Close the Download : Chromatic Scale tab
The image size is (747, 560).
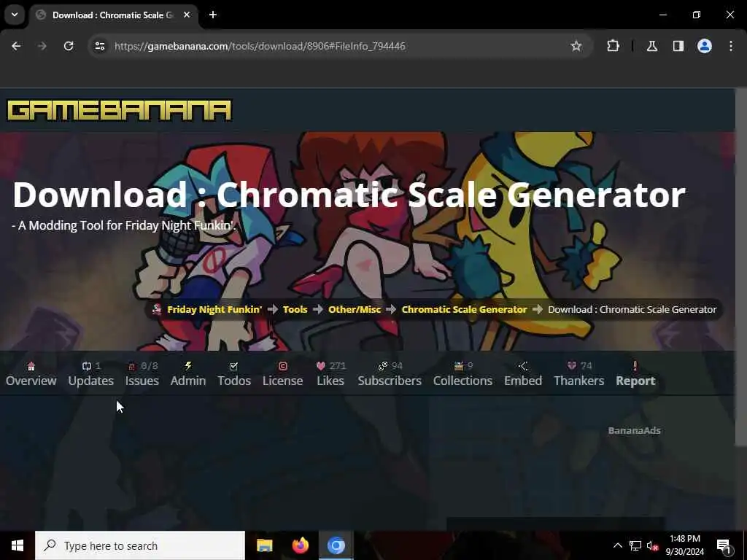point(187,15)
